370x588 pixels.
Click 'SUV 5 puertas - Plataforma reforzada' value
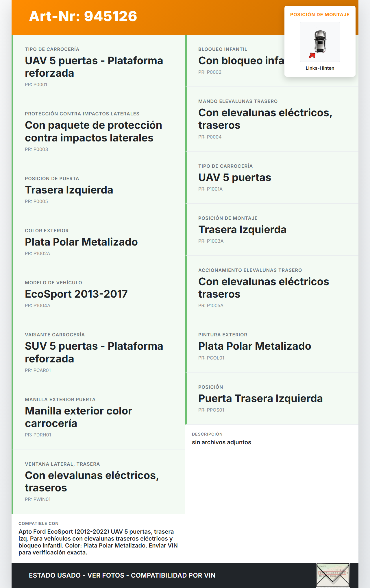pyautogui.click(x=94, y=352)
